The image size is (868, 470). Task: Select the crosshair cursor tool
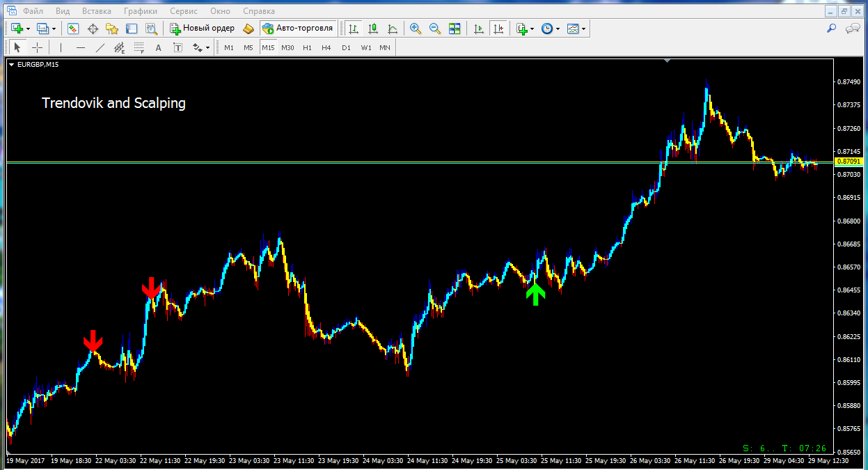click(x=37, y=47)
